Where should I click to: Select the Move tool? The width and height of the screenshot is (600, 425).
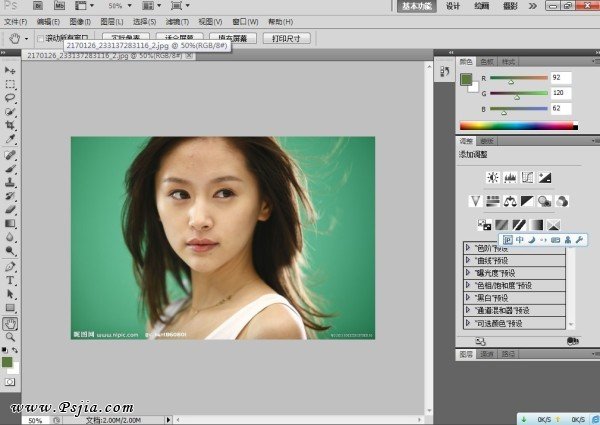pyautogui.click(x=10, y=70)
